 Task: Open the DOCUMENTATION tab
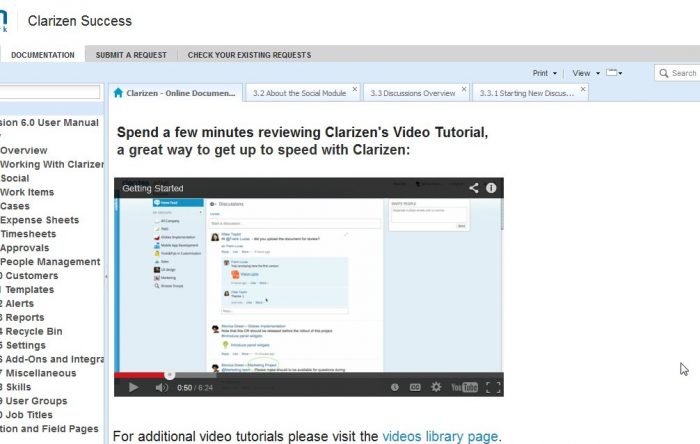point(43,55)
